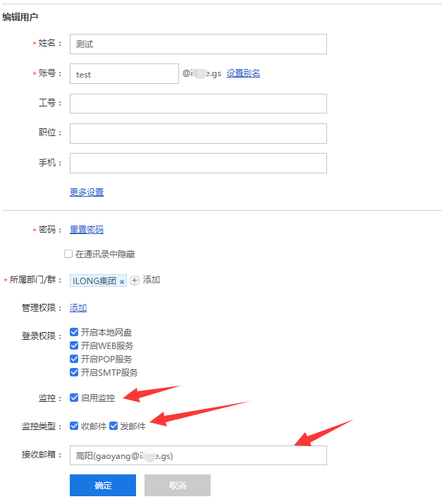Image resolution: width=444 pixels, height=504 pixels.
Task: Uncheck 开启SMTP服务 option
Action: pos(74,372)
